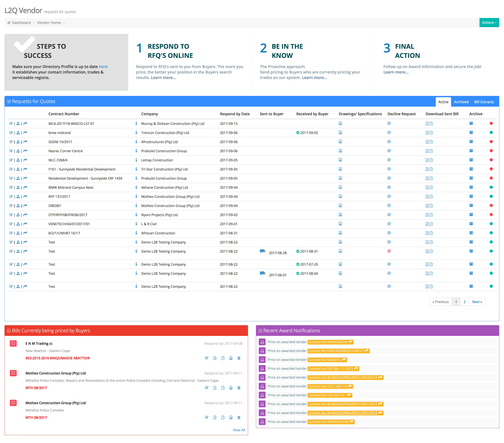Open award Contract No: EB/YEK16/Z1B
Screen dimensions: 504x443
click(x=330, y=342)
